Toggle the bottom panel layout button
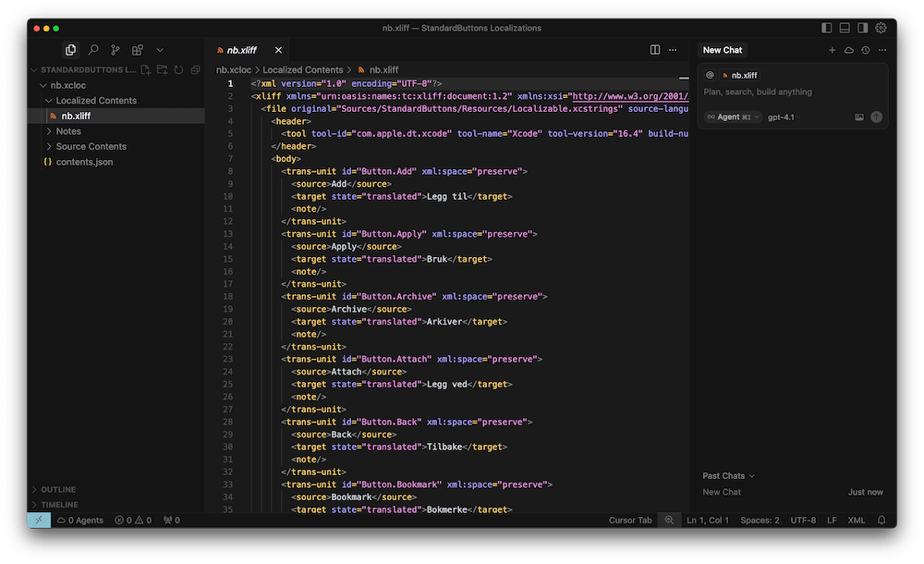The height and width of the screenshot is (564, 924). click(x=845, y=28)
